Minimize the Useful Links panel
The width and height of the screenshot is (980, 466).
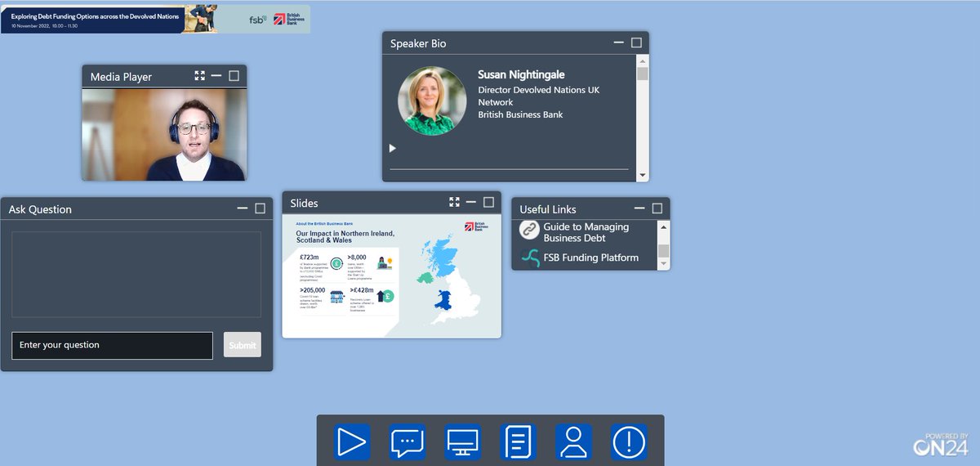(639, 208)
